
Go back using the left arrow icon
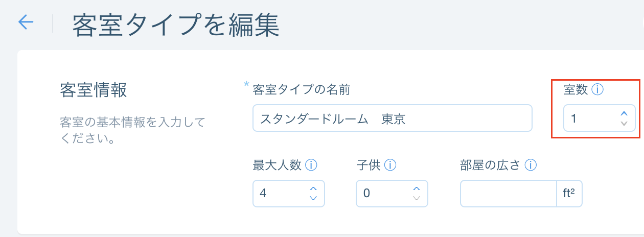[26, 22]
